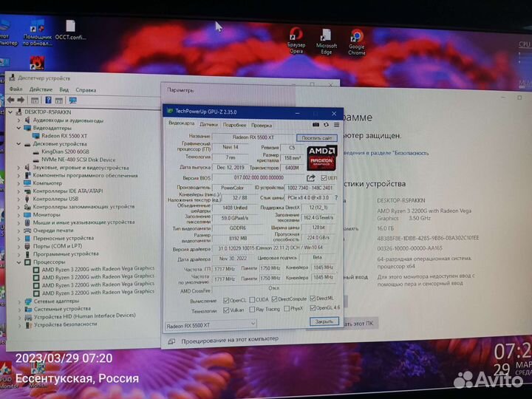The height and width of the screenshot is (399, 532).
Task: Click the Radeon RX 5500 XT display adapter icon
Action: 36,136
